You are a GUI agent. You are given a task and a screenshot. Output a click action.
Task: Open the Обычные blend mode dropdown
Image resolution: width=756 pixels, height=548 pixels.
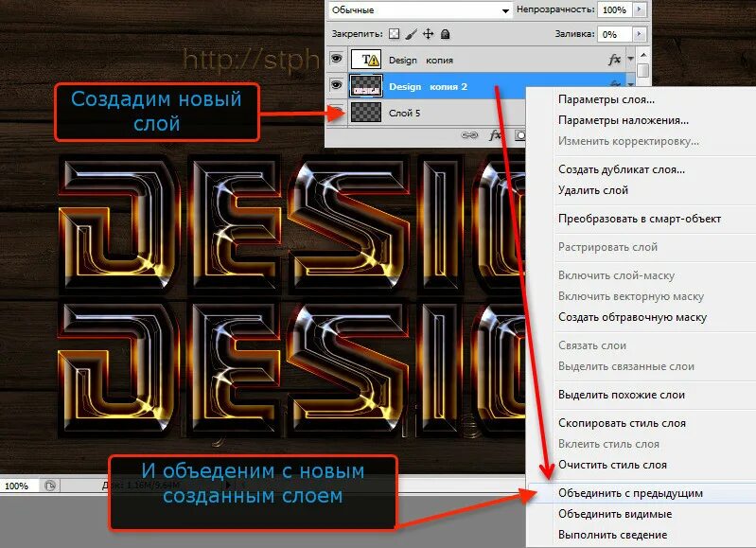pyautogui.click(x=420, y=9)
